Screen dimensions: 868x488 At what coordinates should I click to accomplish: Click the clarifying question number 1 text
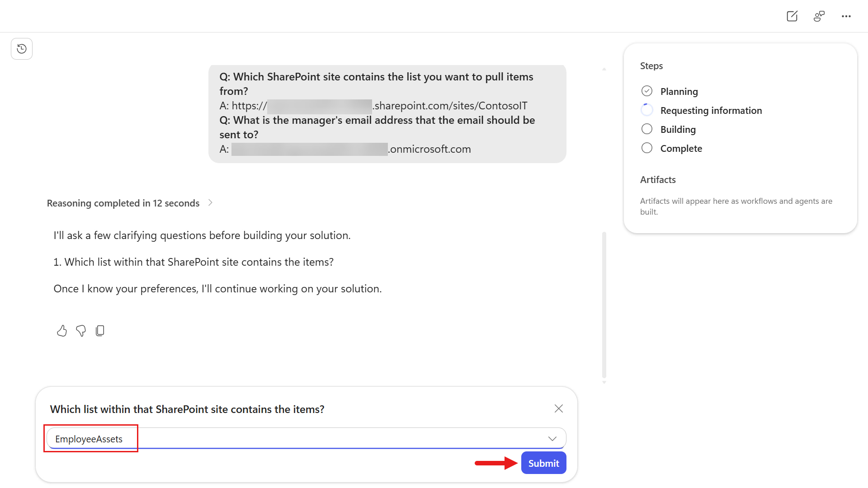tap(193, 262)
